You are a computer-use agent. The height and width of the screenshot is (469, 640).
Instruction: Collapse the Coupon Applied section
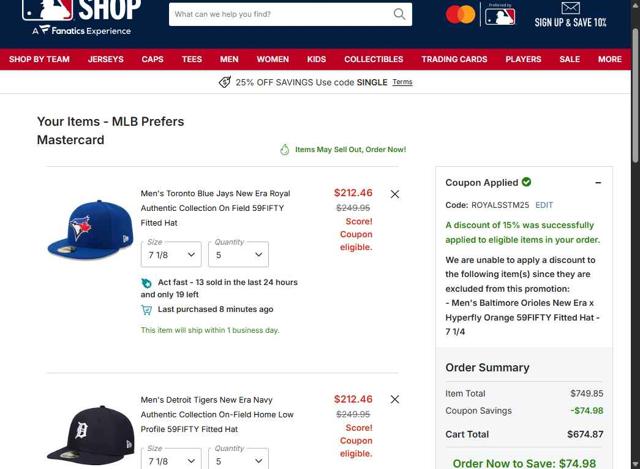coord(598,182)
